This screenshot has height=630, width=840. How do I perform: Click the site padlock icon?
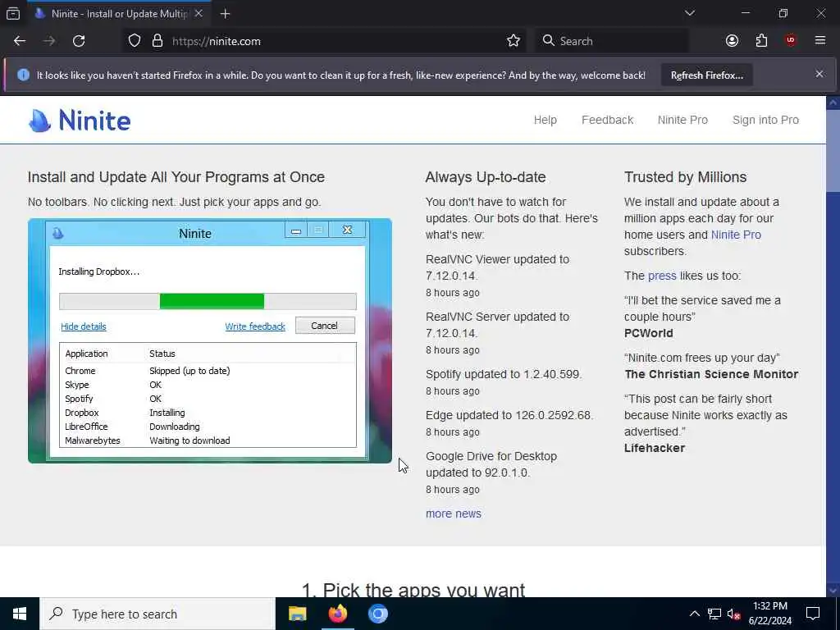157,41
